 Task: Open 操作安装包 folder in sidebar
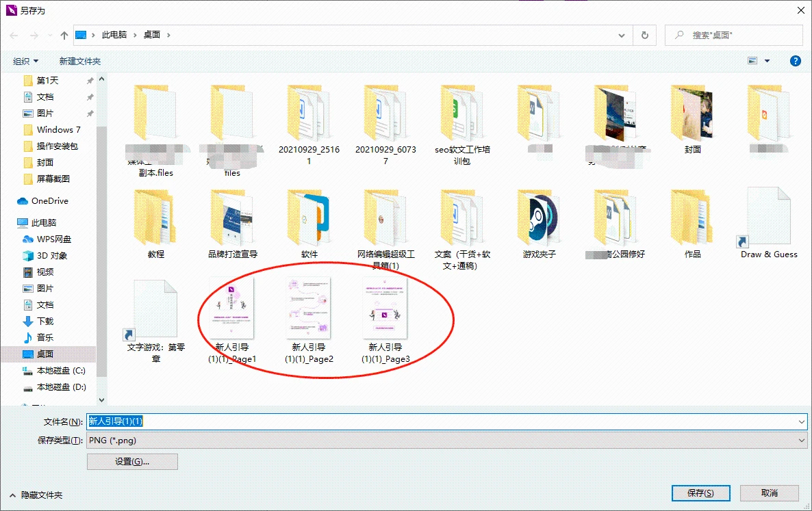pos(57,146)
